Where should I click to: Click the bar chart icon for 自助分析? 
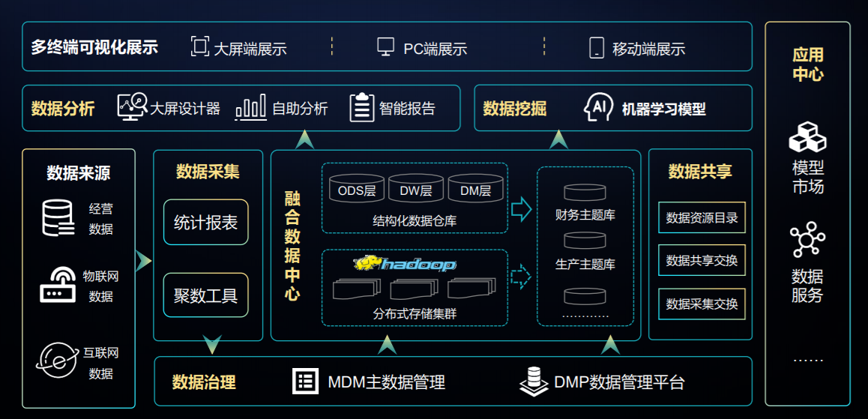pyautogui.click(x=251, y=107)
